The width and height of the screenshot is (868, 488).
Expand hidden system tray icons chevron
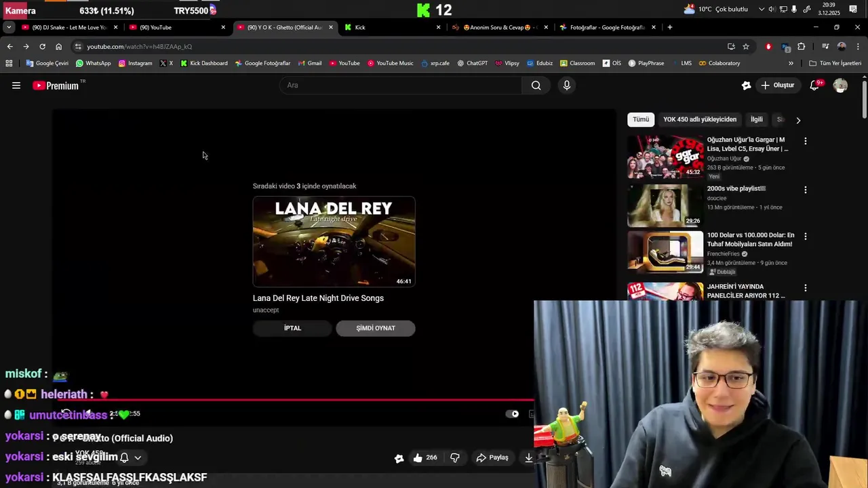coord(762,9)
